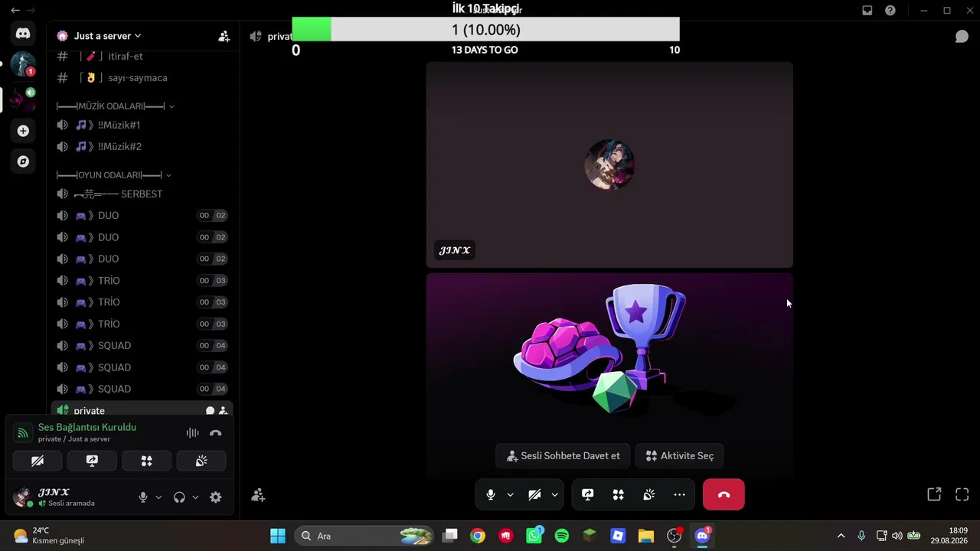Open output device arrow beside user panel headphones
Viewport: 980px width, 551px height.
[195, 497]
